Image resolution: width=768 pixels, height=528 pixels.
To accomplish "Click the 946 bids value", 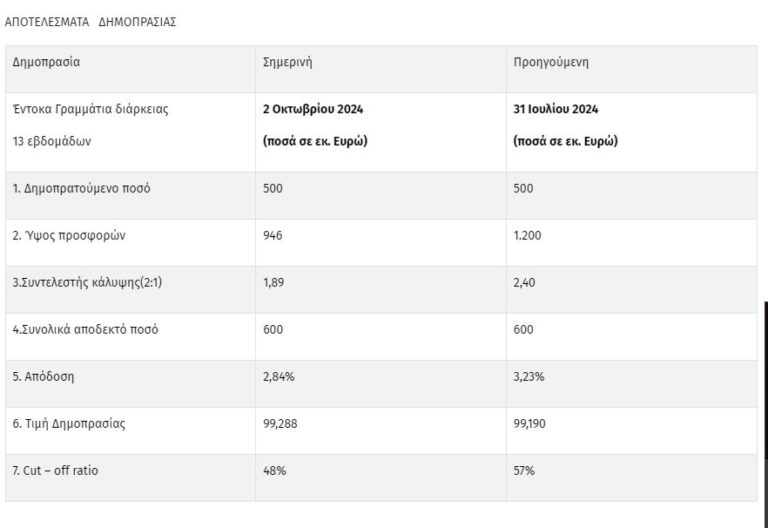I will [x=273, y=235].
